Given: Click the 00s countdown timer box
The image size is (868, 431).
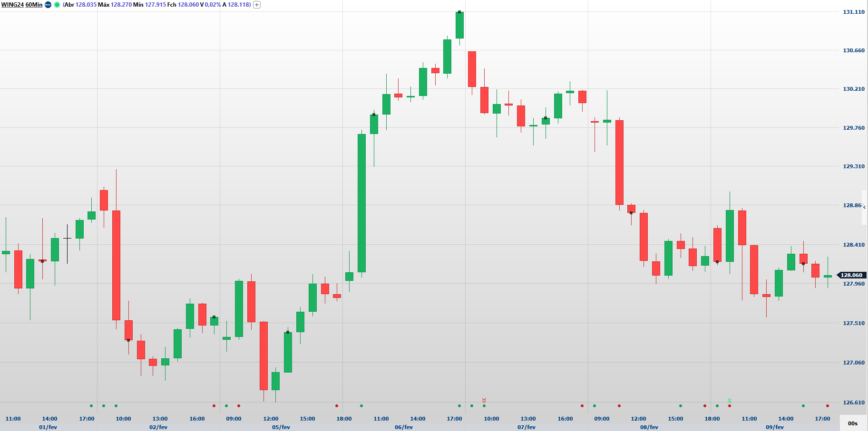Looking at the screenshot, I should click(x=853, y=423).
